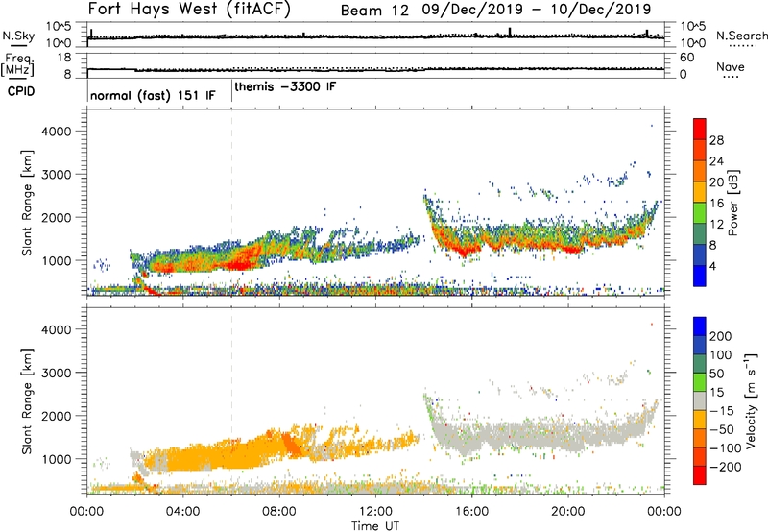The image size is (768, 532).
Task: Click the 'Freq. [MHz]' axis label
Action: pyautogui.click(x=18, y=65)
